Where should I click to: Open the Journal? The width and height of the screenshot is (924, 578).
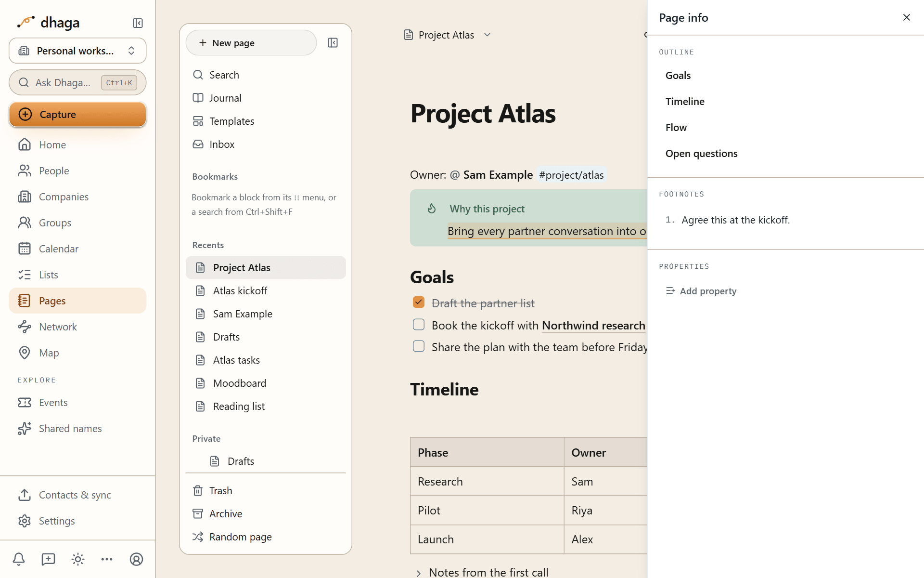point(266,98)
